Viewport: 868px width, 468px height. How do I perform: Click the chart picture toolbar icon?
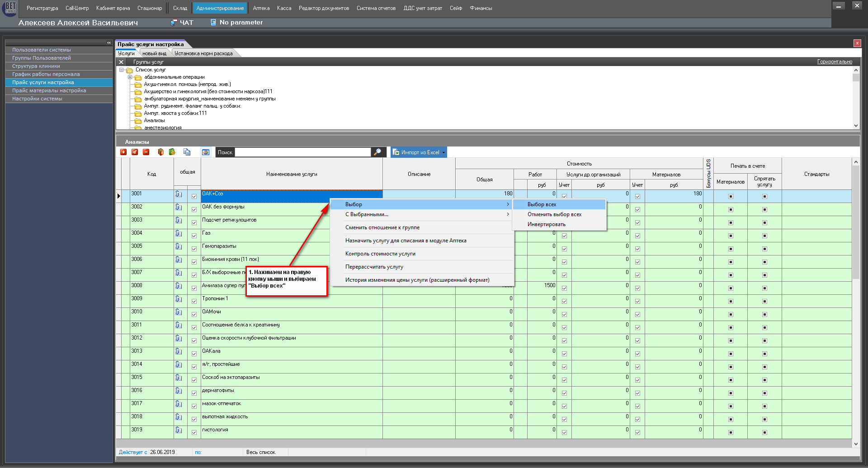pos(206,152)
